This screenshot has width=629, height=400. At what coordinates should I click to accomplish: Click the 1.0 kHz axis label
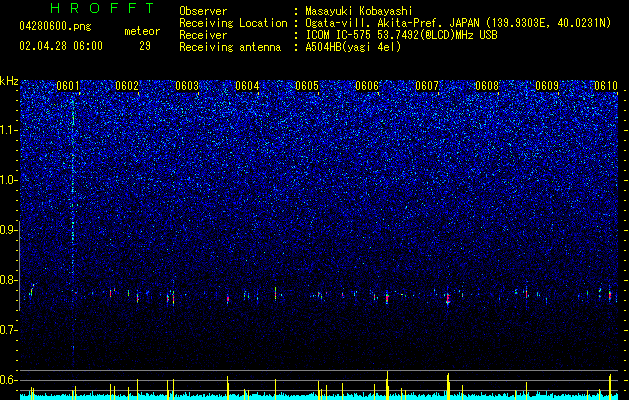(9, 180)
